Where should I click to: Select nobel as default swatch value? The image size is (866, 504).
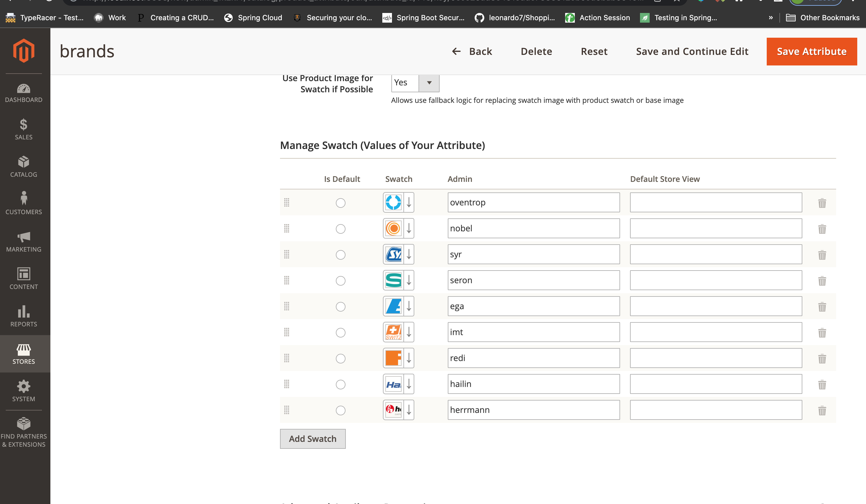click(340, 228)
